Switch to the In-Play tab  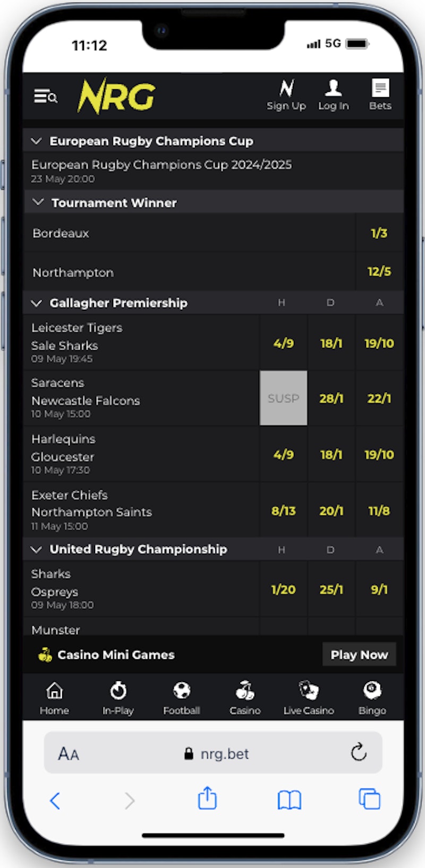[x=118, y=698]
